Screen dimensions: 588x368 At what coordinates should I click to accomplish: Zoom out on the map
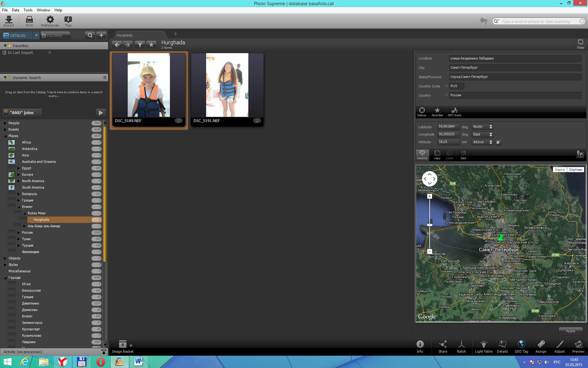[x=430, y=251]
